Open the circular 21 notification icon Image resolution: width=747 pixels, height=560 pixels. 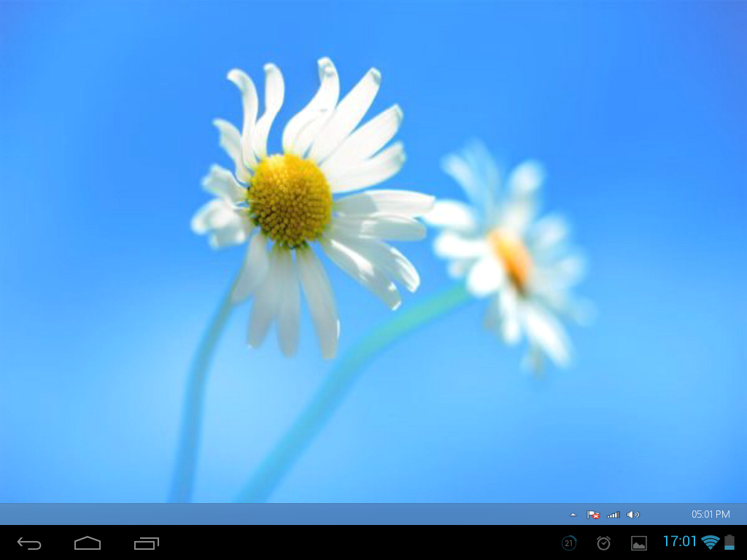tap(569, 542)
